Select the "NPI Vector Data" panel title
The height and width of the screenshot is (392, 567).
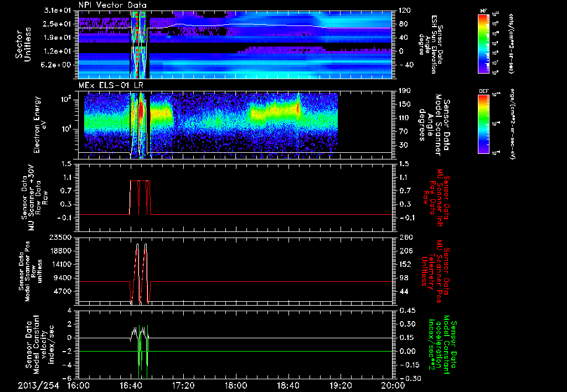pyautogui.click(x=113, y=5)
